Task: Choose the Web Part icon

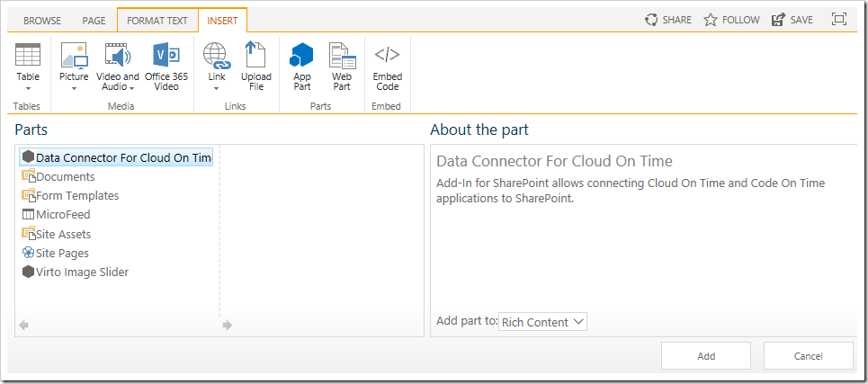Action: pos(342,55)
